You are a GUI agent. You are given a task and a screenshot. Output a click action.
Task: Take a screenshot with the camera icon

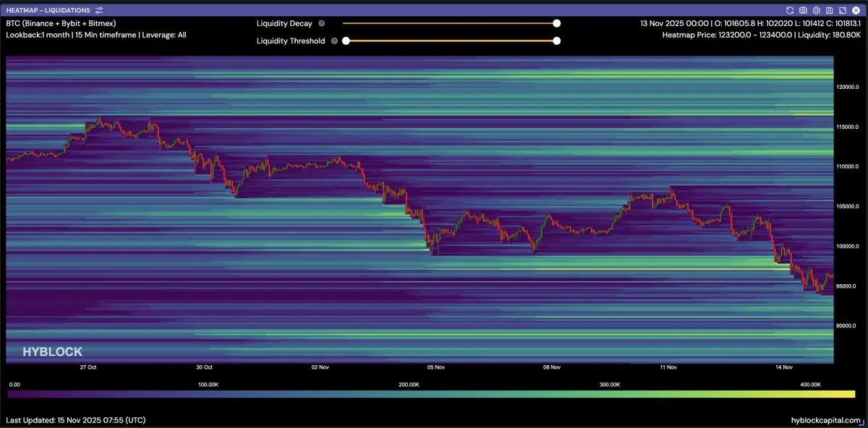tap(803, 11)
